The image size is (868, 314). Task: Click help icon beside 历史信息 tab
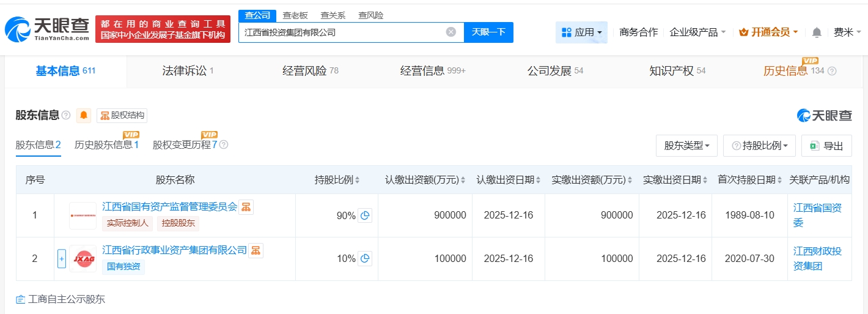pyautogui.click(x=832, y=71)
